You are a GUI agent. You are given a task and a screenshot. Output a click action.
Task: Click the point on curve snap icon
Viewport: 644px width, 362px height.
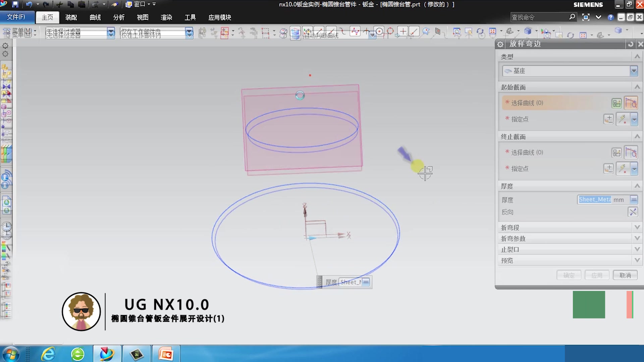[414, 31]
